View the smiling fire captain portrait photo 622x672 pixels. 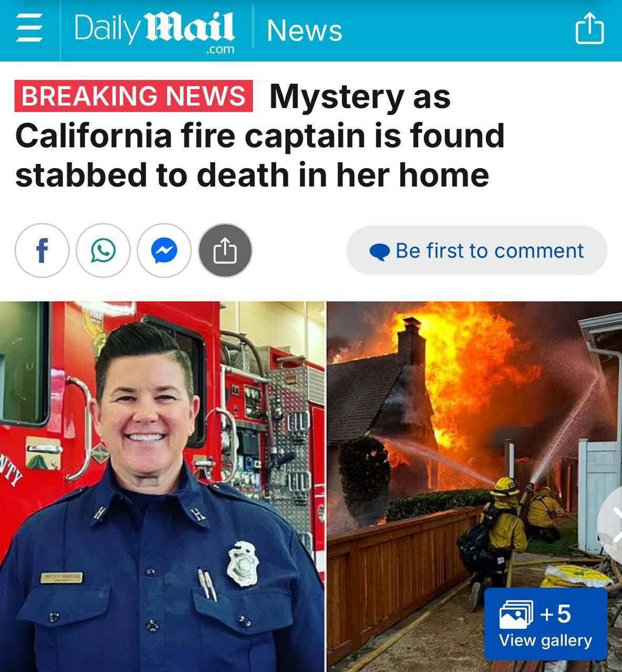(162, 487)
